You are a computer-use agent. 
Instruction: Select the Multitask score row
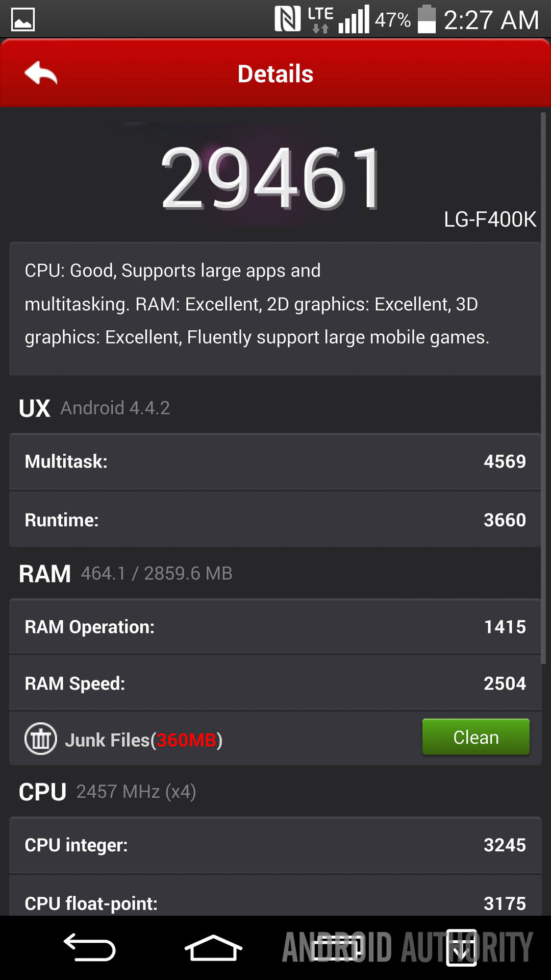pos(275,461)
